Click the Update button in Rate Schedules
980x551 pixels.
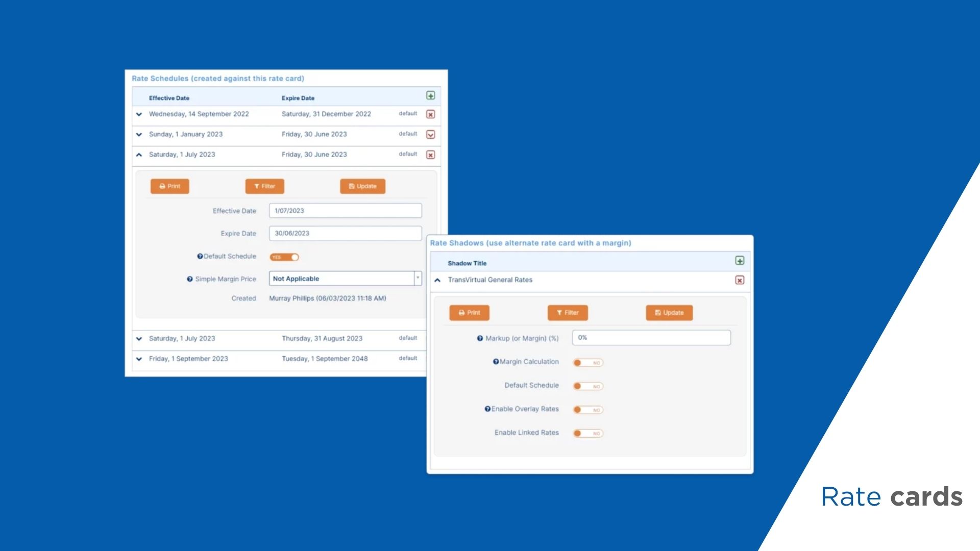pos(362,186)
